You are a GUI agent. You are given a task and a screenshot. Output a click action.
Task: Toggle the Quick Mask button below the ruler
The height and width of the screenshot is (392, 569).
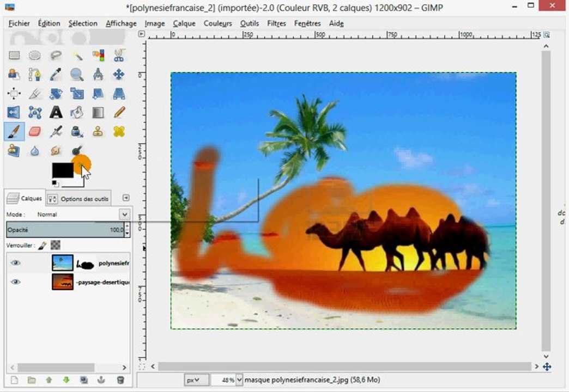click(142, 366)
